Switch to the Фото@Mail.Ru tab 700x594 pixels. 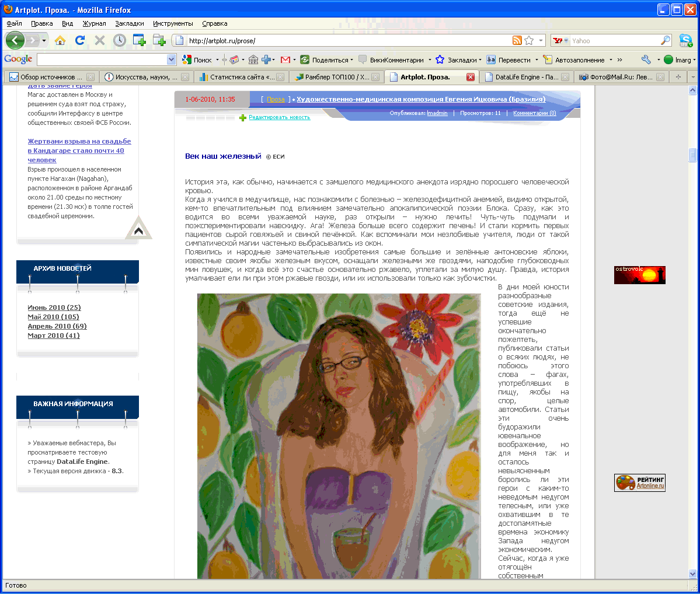coord(621,77)
